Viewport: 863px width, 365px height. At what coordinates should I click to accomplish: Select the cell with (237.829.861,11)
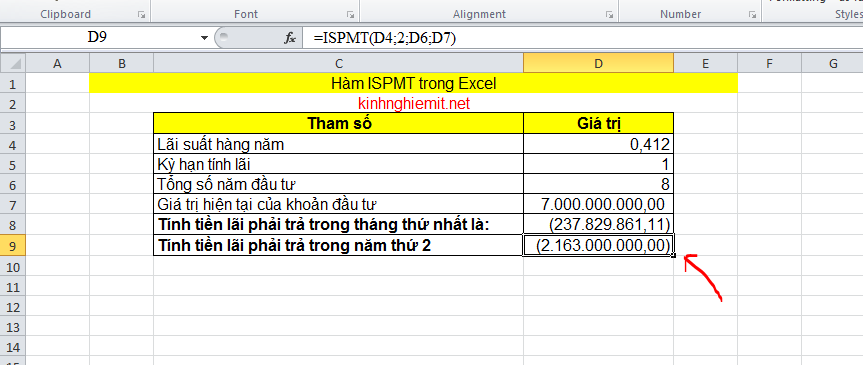coord(598,225)
